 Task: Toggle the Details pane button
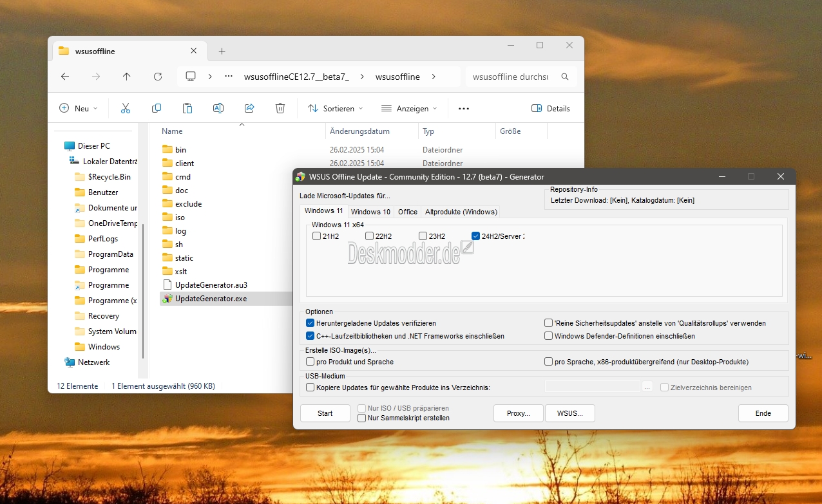click(551, 109)
